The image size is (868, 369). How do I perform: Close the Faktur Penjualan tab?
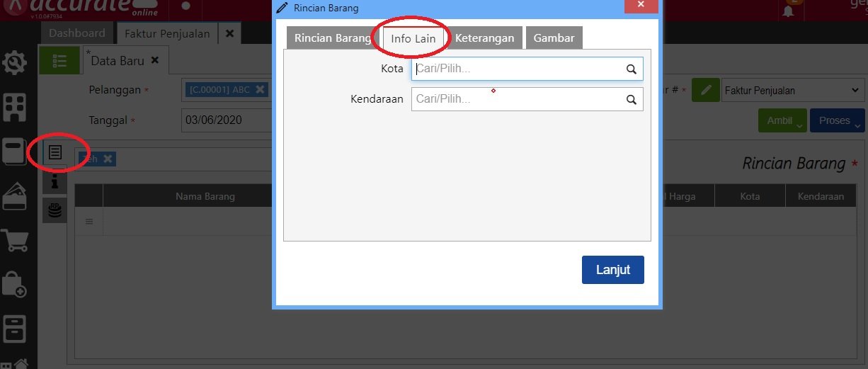point(229,33)
